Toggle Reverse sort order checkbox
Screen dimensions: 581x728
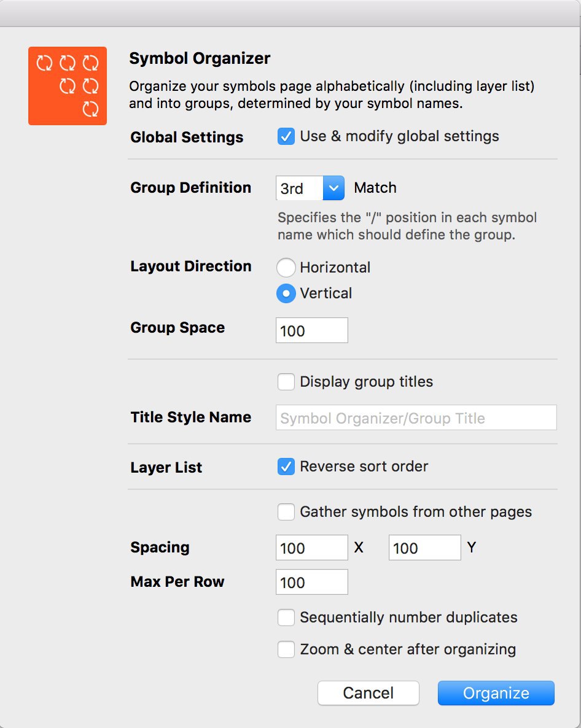pos(286,467)
